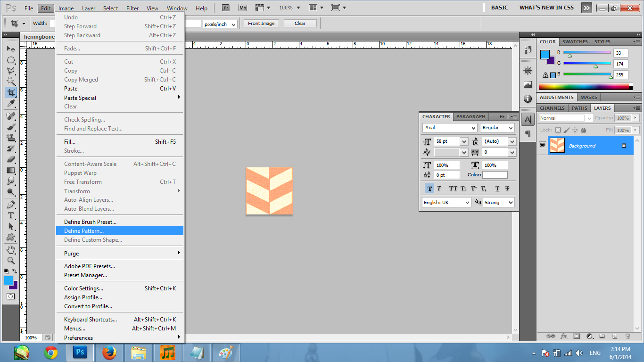Select the Magic Wand tool
644x362 pixels.
pyautogui.click(x=11, y=82)
